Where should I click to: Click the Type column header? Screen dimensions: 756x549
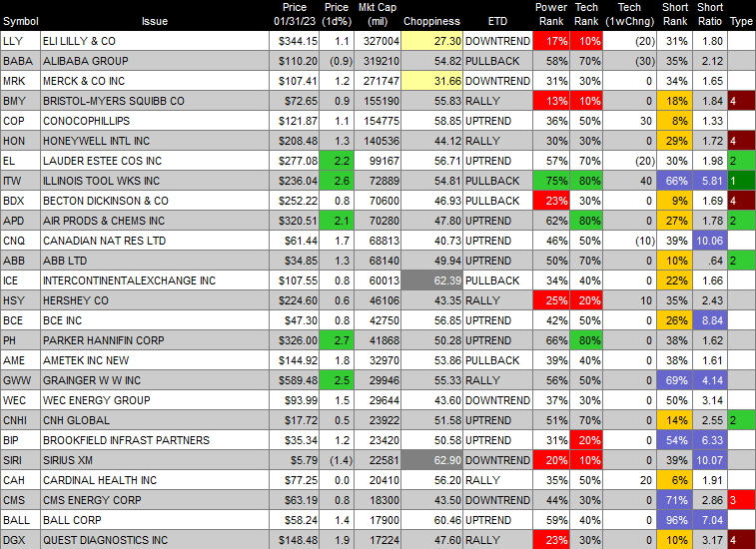pyautogui.click(x=741, y=21)
